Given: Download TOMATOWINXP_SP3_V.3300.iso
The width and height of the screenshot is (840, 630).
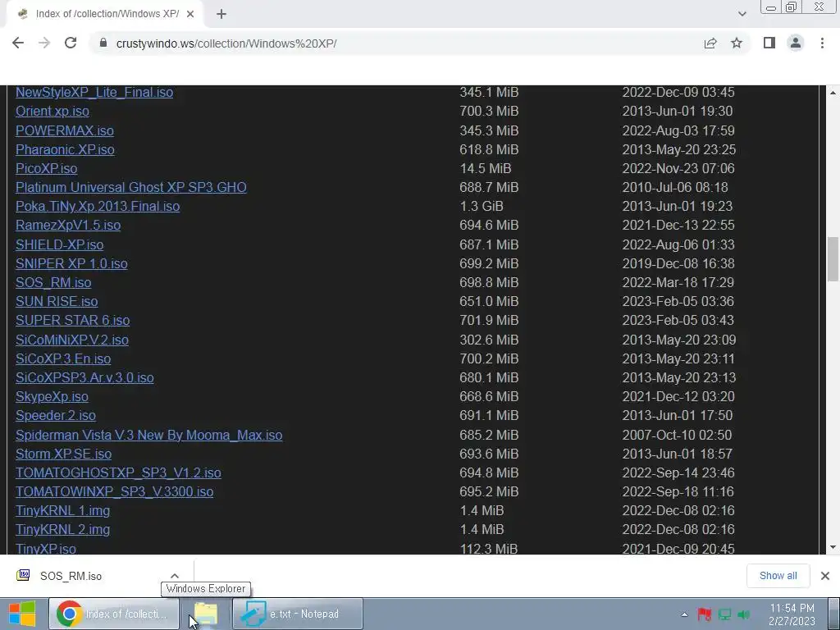Looking at the screenshot, I should point(115,492).
